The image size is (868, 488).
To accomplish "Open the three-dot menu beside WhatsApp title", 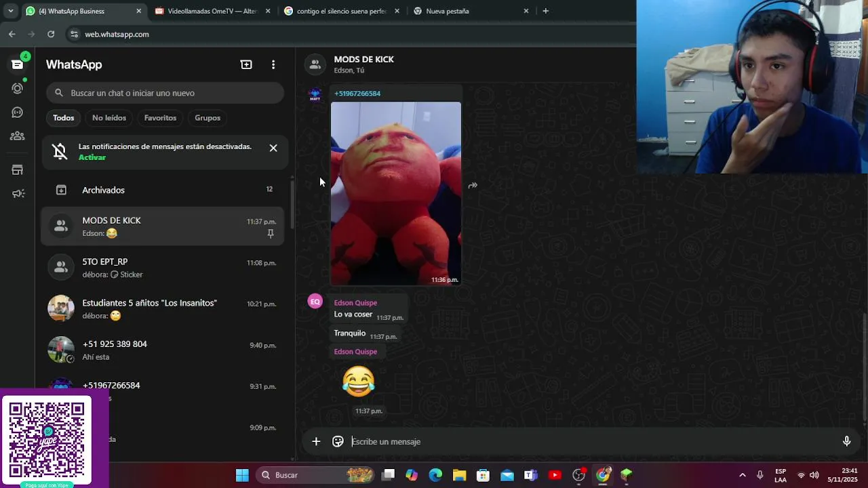I will 273,64.
